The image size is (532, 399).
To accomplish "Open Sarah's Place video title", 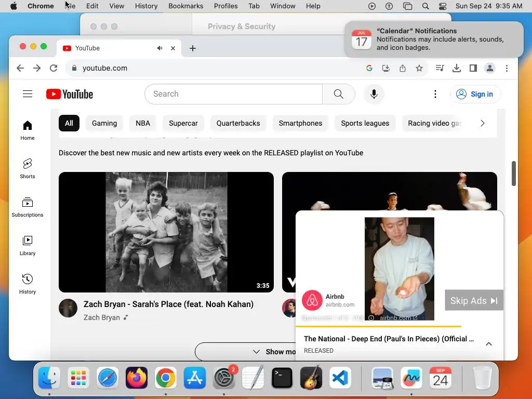I will pyautogui.click(x=169, y=304).
